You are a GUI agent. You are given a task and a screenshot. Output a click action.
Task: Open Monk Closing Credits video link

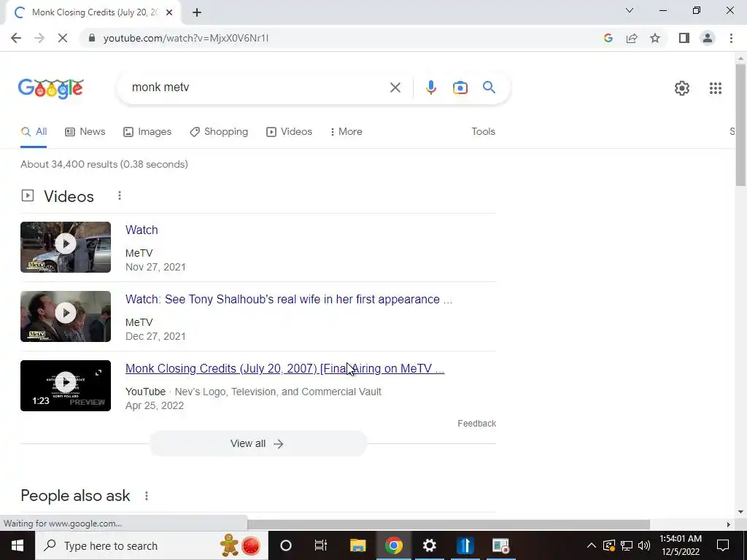[285, 368]
